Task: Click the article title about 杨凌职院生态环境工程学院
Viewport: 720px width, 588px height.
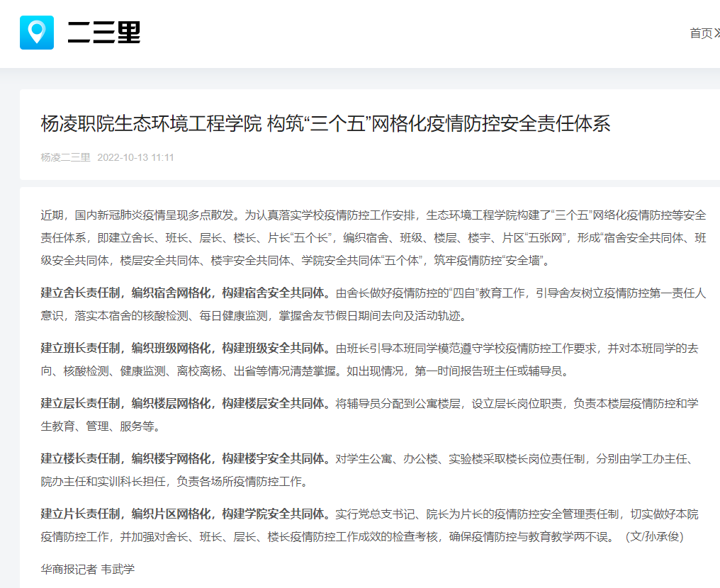Action: point(325,124)
